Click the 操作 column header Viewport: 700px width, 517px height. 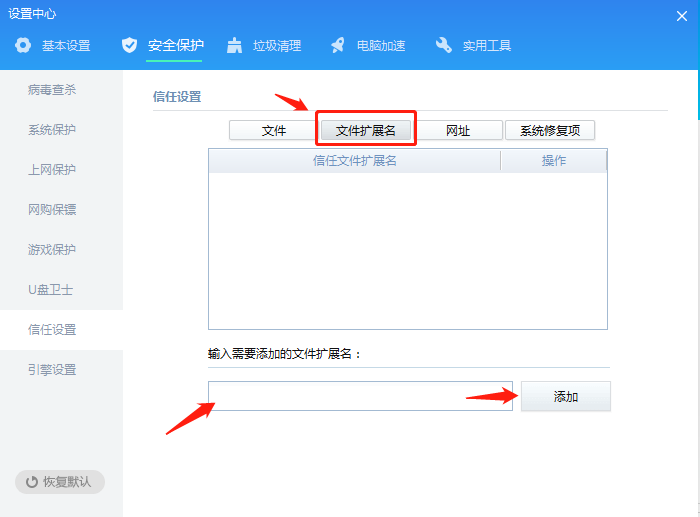point(554,161)
